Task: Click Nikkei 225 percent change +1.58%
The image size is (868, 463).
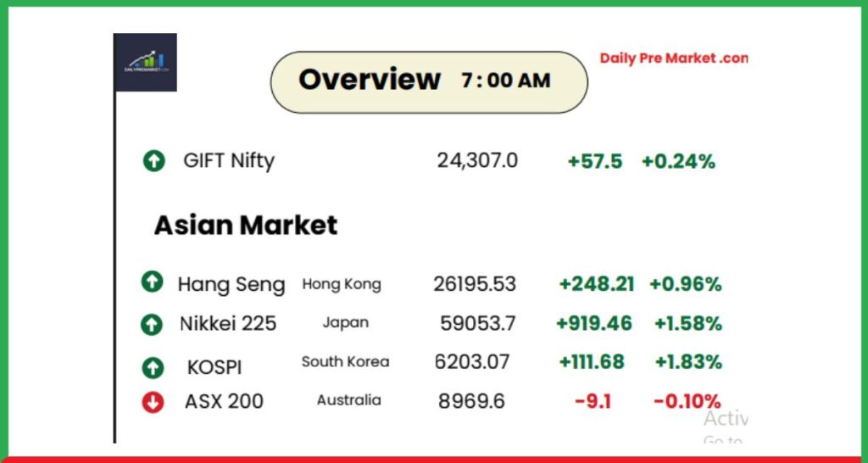Action: (x=687, y=323)
